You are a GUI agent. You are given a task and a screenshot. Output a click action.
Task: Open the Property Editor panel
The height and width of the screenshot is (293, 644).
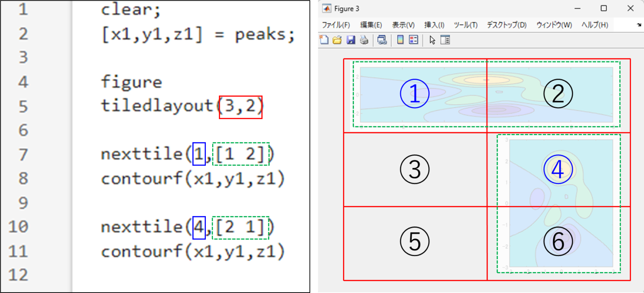coord(445,40)
